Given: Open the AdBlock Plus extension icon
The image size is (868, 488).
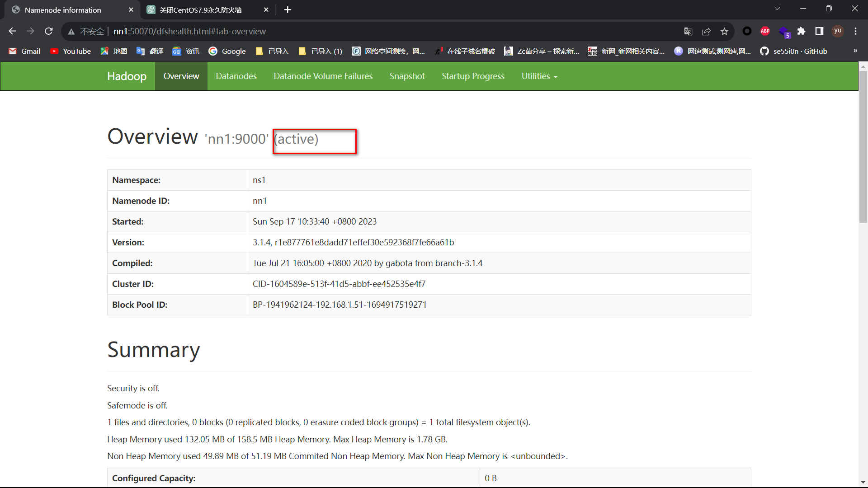Looking at the screenshot, I should pos(765,31).
